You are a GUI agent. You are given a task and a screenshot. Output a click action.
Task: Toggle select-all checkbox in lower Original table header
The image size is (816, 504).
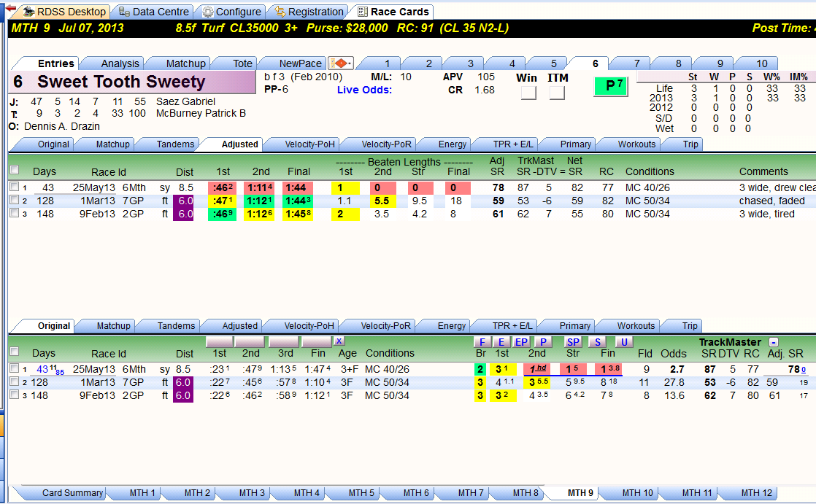[15, 351]
